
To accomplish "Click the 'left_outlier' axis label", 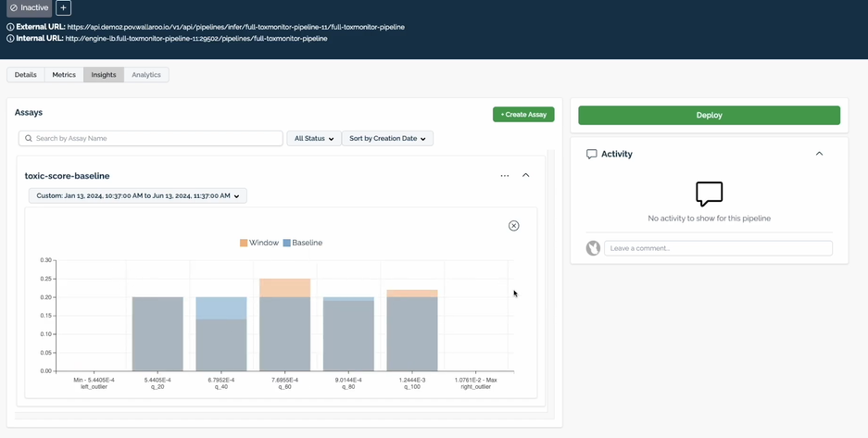I will [x=94, y=386].
